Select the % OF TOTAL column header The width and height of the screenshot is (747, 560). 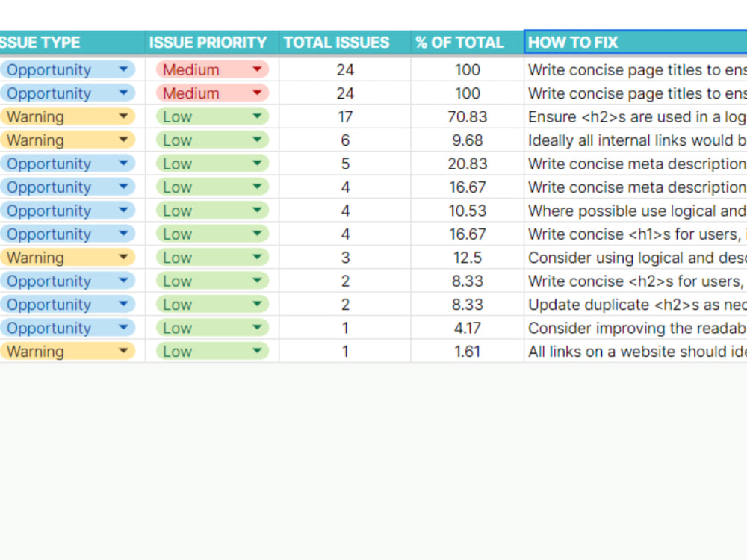coord(467,43)
